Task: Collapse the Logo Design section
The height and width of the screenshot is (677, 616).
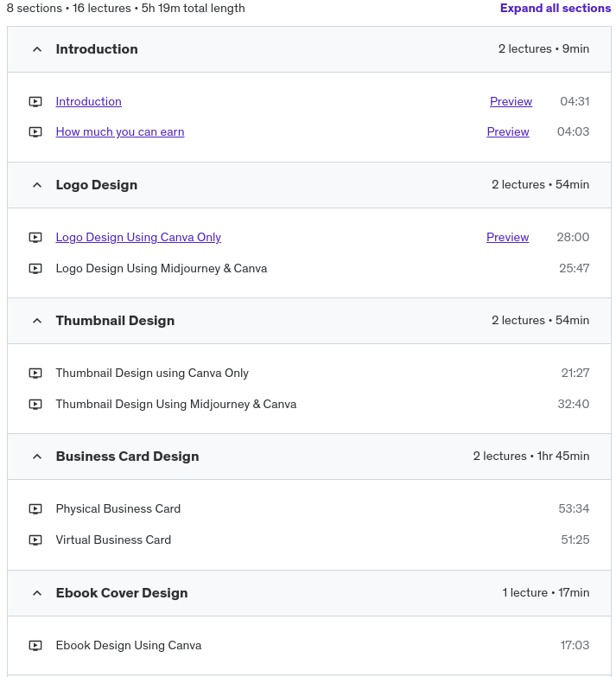Action: (37, 185)
